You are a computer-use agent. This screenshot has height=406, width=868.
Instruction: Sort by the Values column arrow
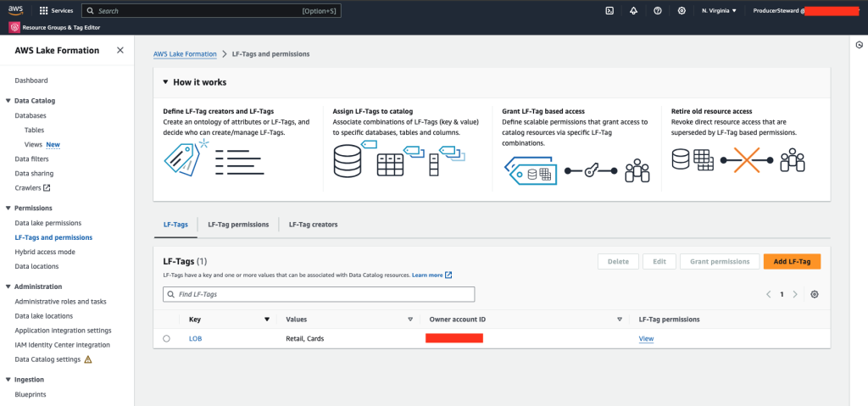pos(410,320)
